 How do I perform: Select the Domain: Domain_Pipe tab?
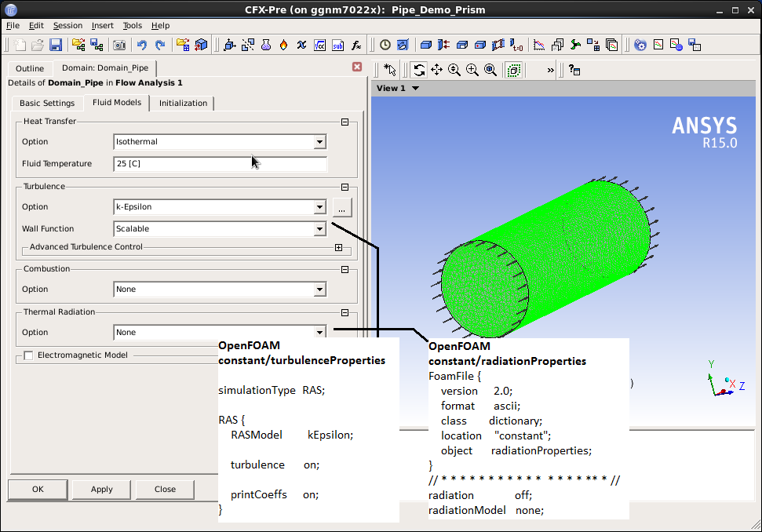(105, 68)
